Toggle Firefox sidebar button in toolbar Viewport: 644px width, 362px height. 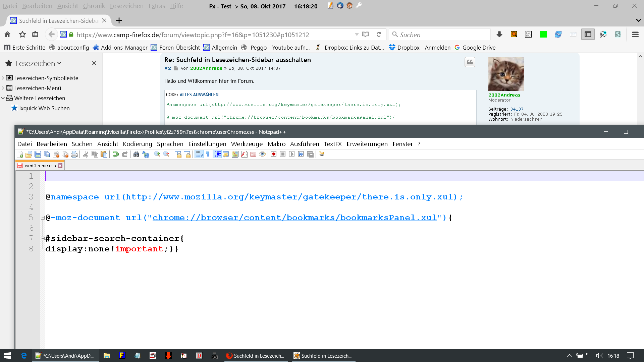pos(588,35)
